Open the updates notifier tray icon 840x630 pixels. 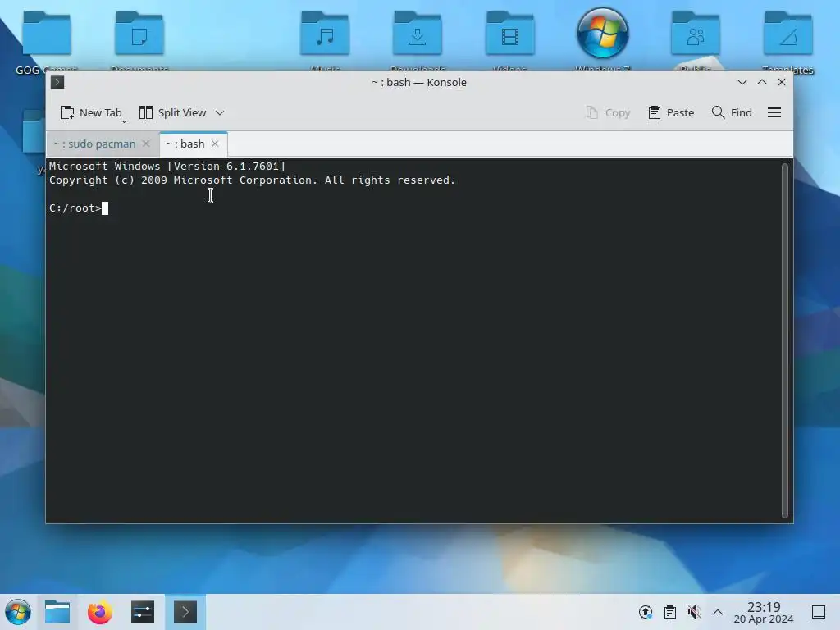pyautogui.click(x=646, y=612)
